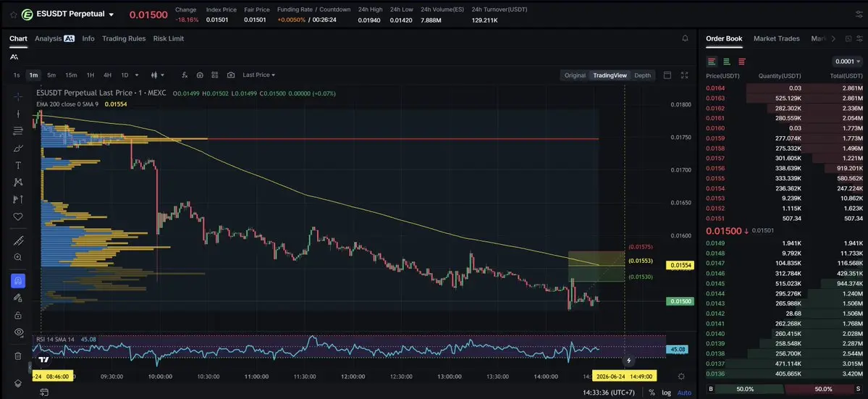Select the zoom in tool
The image size is (868, 399).
coord(17,257)
